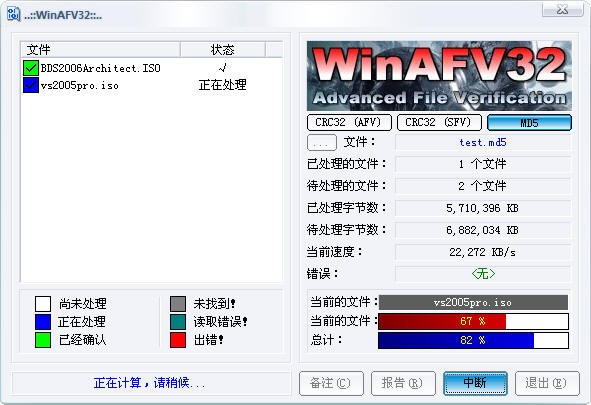Click the 退出 (E) button
The height and width of the screenshot is (405, 591).
pyautogui.click(x=547, y=383)
